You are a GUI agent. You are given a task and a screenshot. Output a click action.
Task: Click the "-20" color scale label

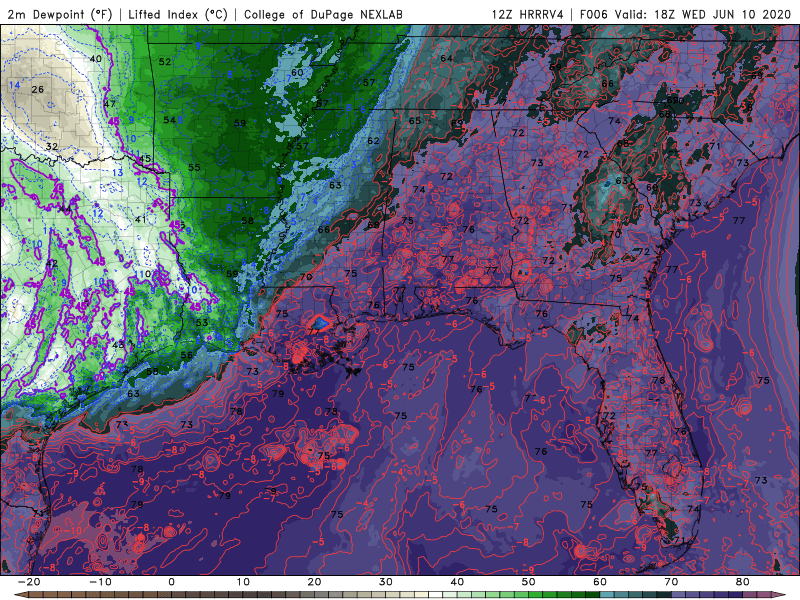[29, 582]
